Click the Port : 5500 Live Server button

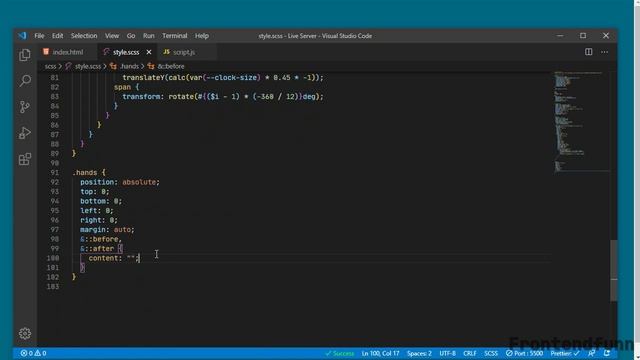(524, 353)
